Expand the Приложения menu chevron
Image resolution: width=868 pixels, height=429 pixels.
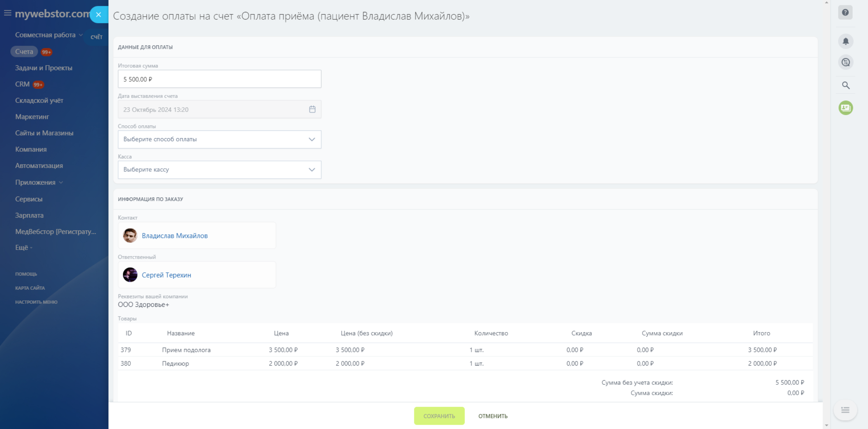(x=61, y=182)
